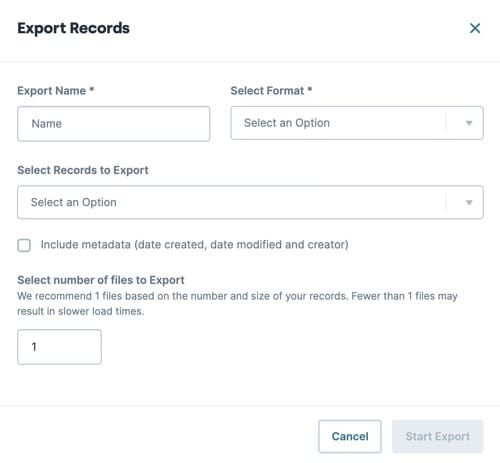The width and height of the screenshot is (500, 463).
Task: Cancel the export
Action: coord(350,436)
